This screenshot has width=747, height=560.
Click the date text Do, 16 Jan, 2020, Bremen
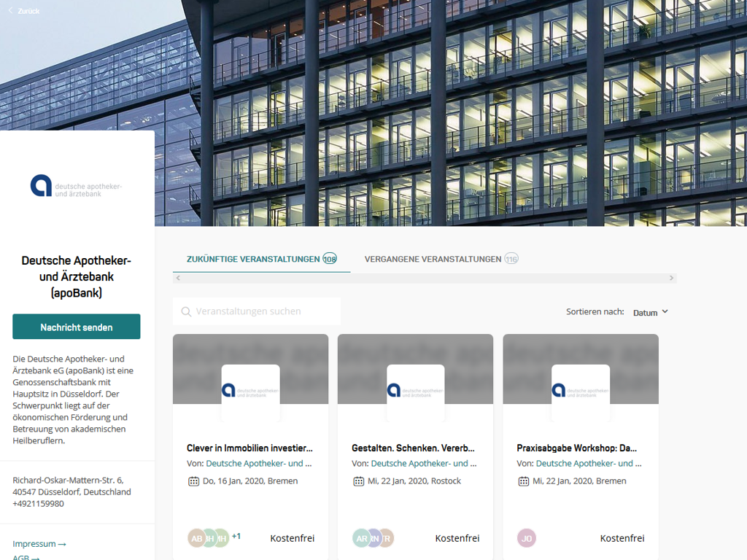click(250, 481)
